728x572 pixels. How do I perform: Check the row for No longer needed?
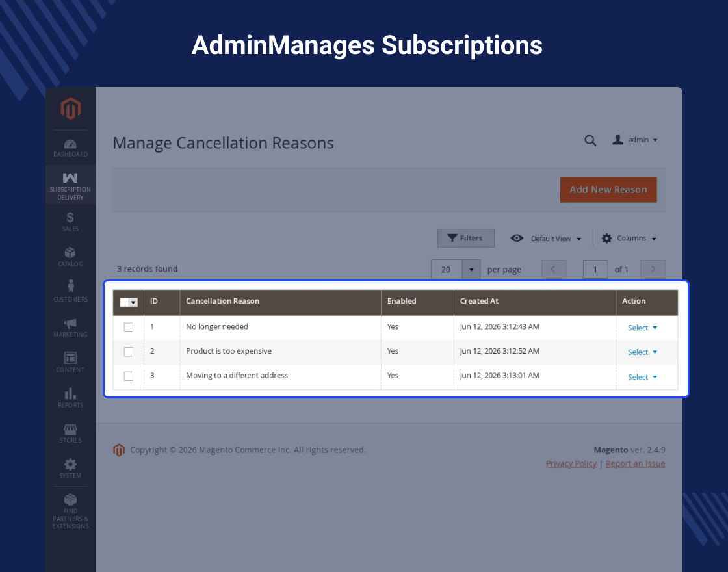[129, 328]
